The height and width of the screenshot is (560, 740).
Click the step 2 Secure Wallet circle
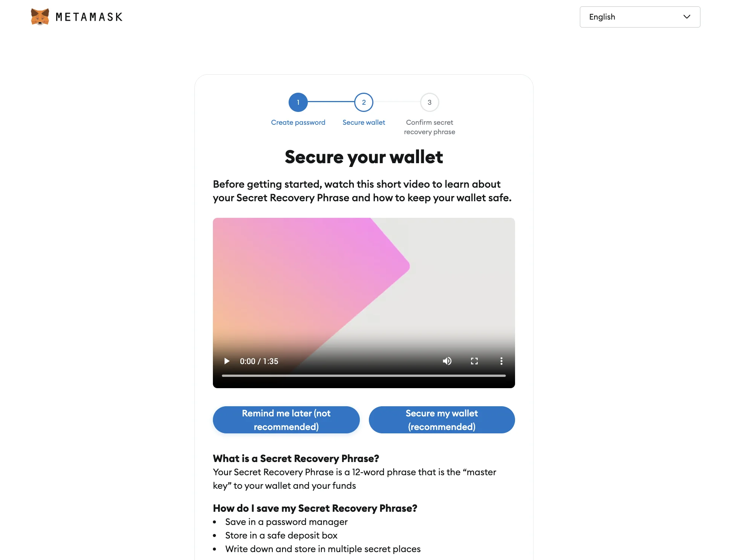(x=364, y=102)
